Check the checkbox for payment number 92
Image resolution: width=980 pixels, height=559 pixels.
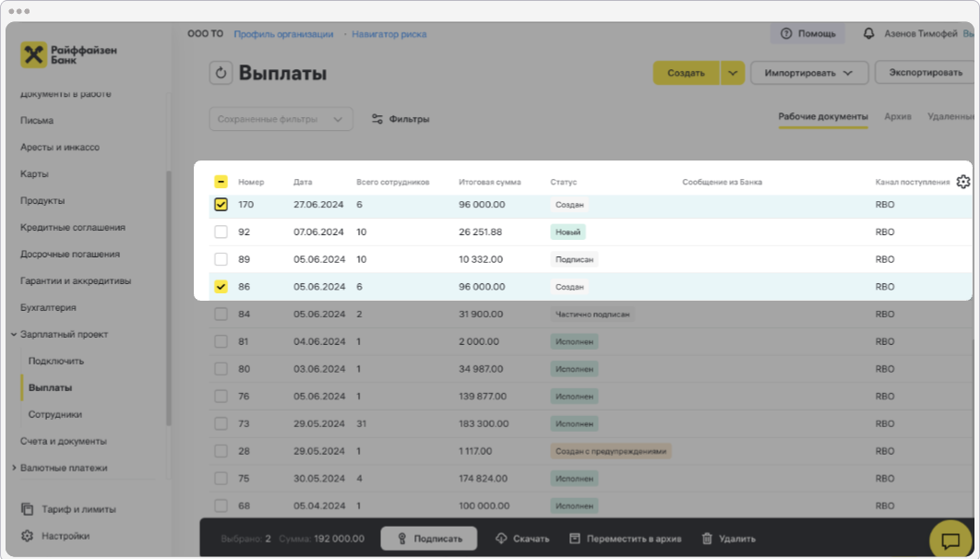[x=221, y=232]
